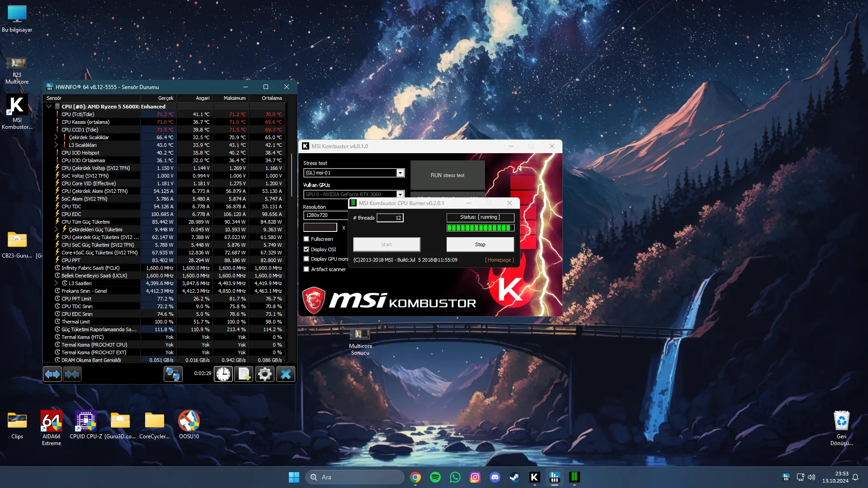Select Thermal Limit sensor row
Screen dimensions: 868x488
click(164, 322)
